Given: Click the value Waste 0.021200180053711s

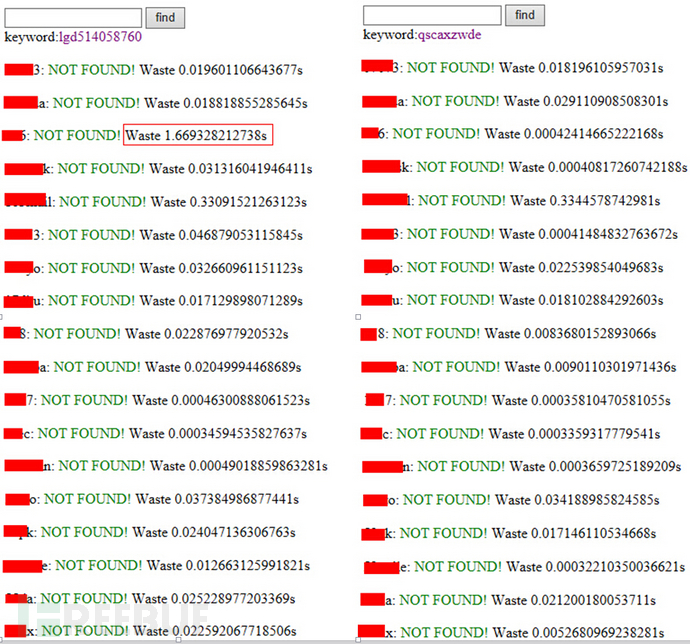Looking at the screenshot, I should click(573, 600).
